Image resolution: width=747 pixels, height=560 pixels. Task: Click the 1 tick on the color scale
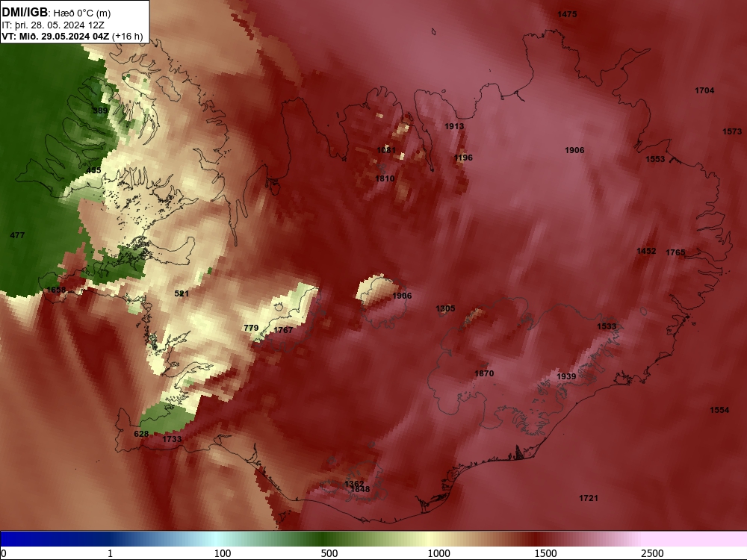tap(110, 553)
